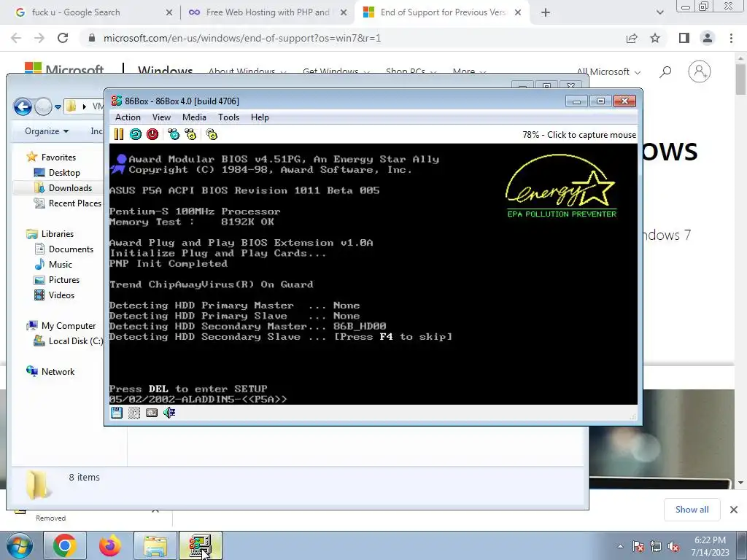Open Chrome profile avatar

708,38
